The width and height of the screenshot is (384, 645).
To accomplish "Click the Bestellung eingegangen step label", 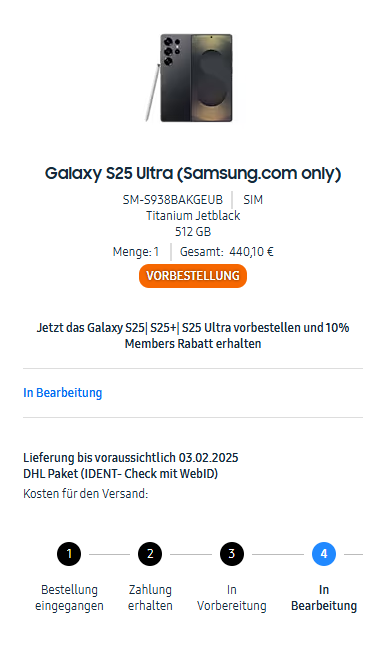I will tap(69, 598).
